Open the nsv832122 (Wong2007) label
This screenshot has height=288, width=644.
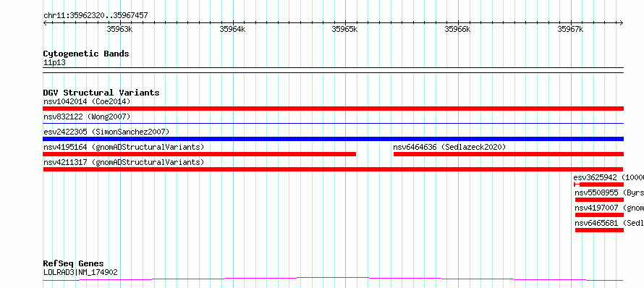(87, 117)
